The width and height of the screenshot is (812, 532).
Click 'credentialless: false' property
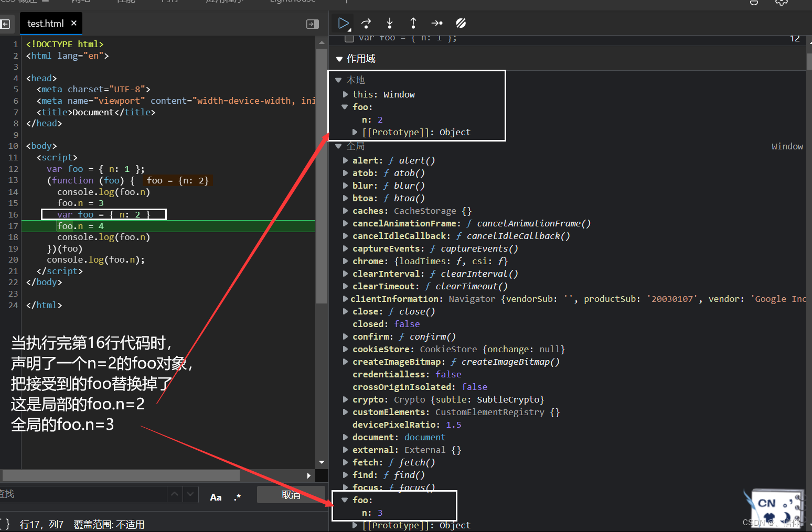click(x=407, y=374)
